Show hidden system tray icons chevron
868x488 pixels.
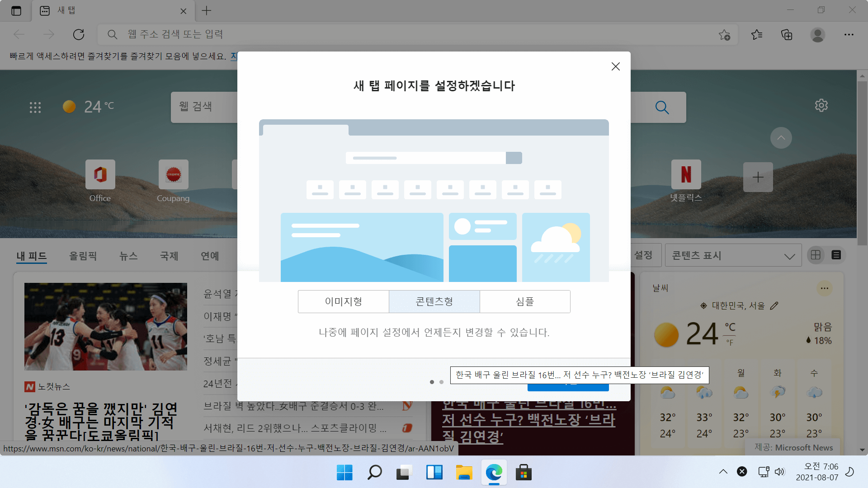723,472
